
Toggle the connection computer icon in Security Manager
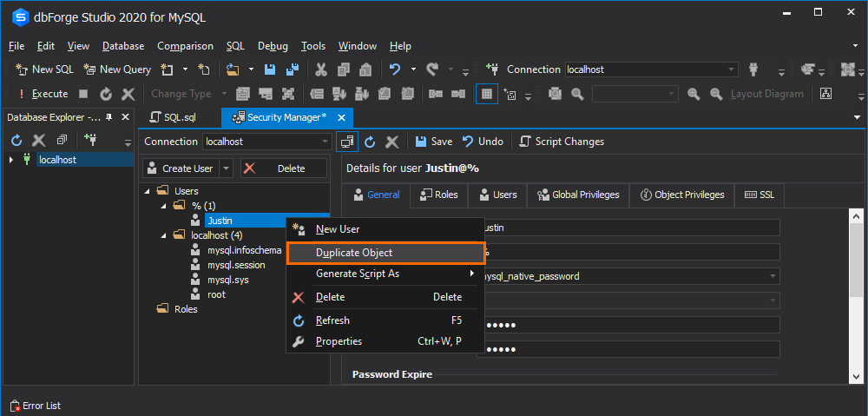click(x=347, y=142)
